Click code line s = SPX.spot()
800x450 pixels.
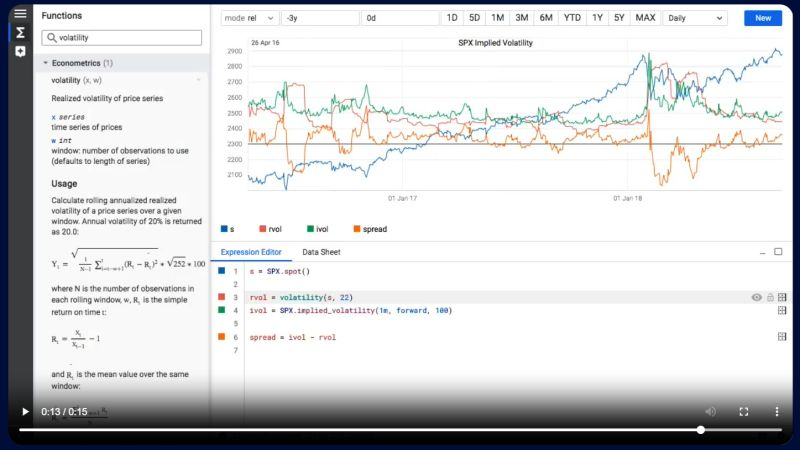click(280, 271)
